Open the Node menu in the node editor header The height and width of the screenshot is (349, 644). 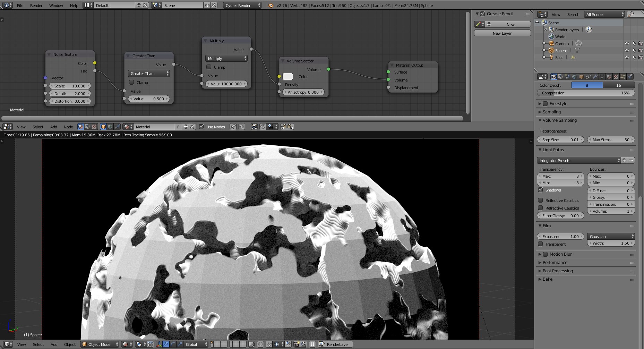click(x=68, y=127)
